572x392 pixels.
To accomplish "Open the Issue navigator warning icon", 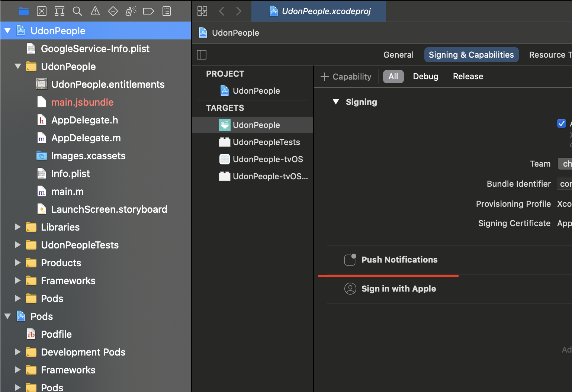I will 95,12.
